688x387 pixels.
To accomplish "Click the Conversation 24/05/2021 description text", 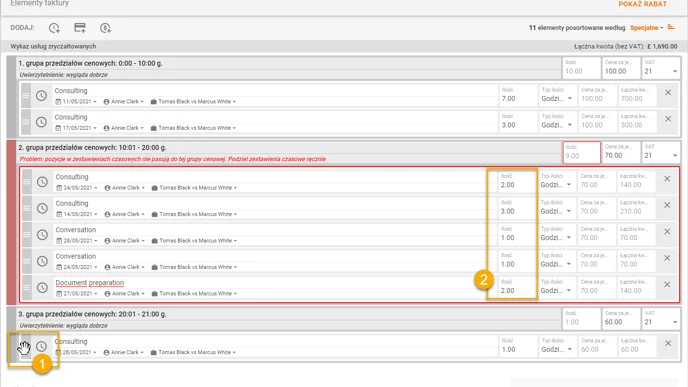I will (x=75, y=256).
